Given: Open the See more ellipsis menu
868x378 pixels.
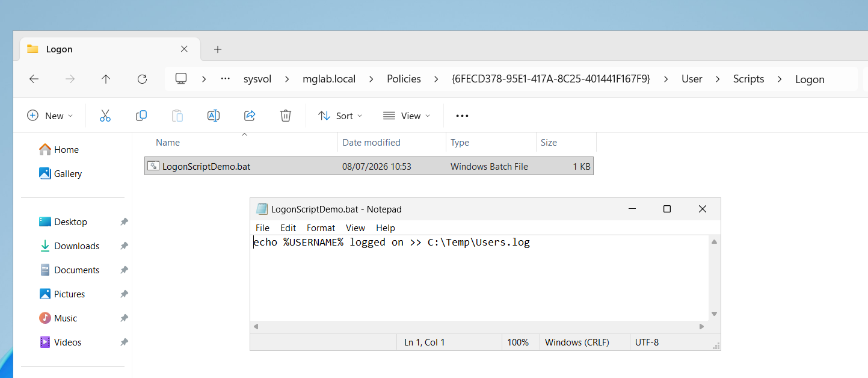Looking at the screenshot, I should pos(462,116).
